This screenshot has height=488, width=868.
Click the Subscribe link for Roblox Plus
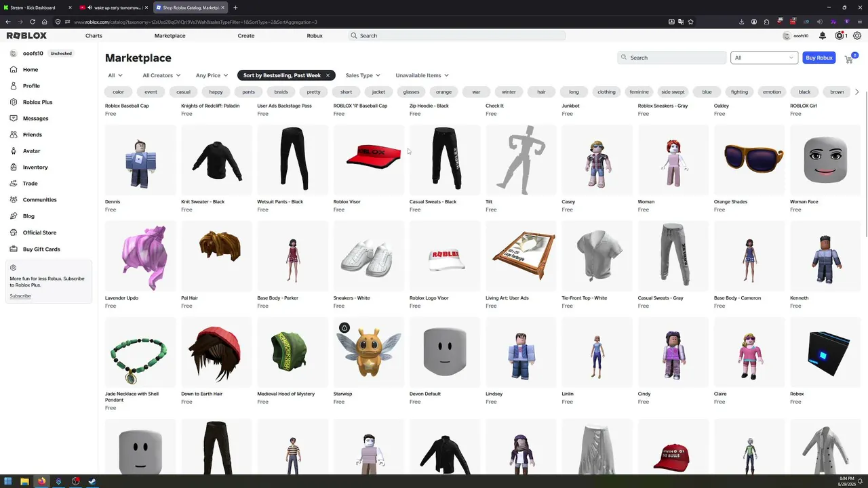click(20, 296)
